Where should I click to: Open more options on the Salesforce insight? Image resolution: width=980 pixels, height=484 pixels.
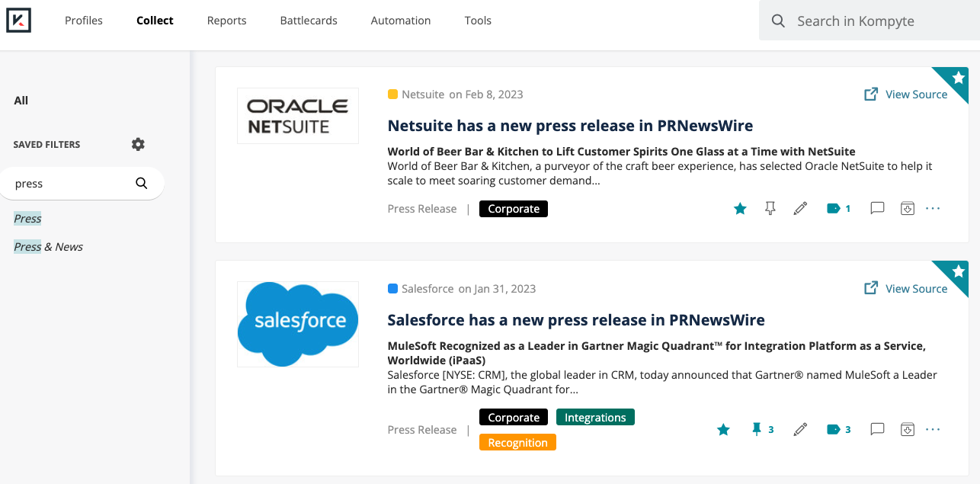pos(933,430)
